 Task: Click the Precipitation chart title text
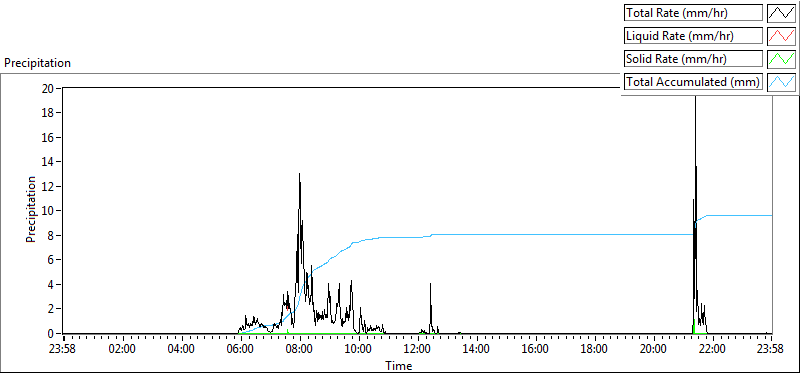coord(37,63)
